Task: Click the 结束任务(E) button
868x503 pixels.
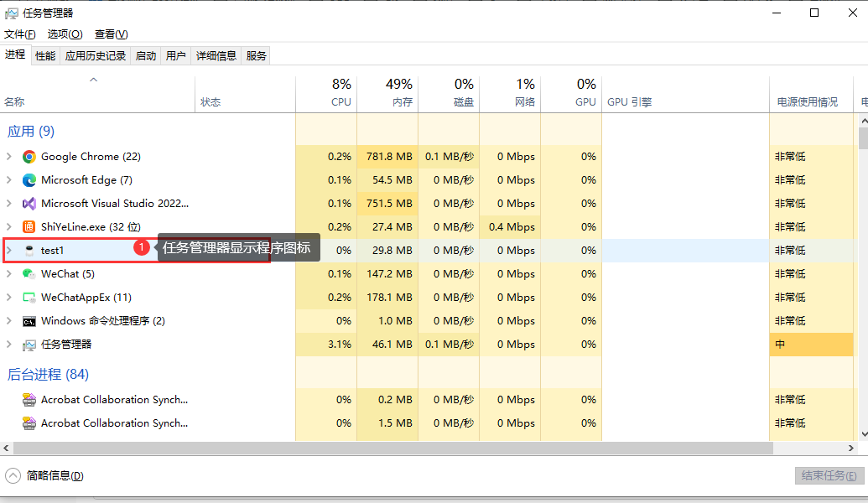Action: pos(829,476)
